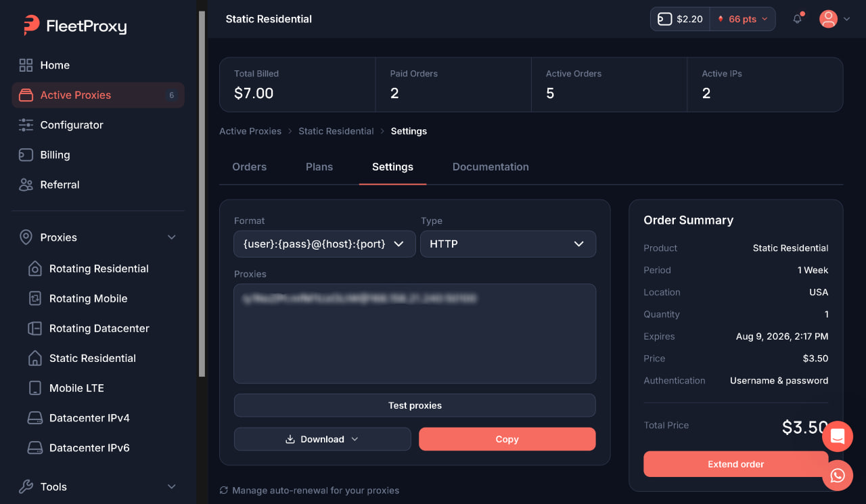Open Billing in sidebar
866x504 pixels.
[98, 155]
